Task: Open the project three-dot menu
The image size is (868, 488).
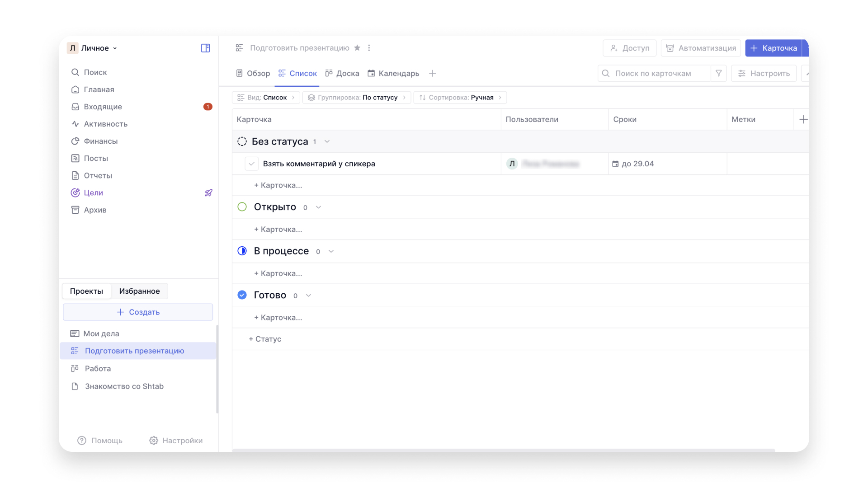Action: (x=369, y=48)
